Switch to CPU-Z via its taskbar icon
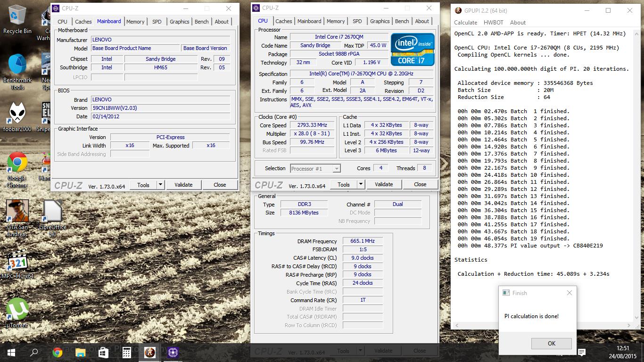Screen dimensions: 644x362 click(x=173, y=352)
